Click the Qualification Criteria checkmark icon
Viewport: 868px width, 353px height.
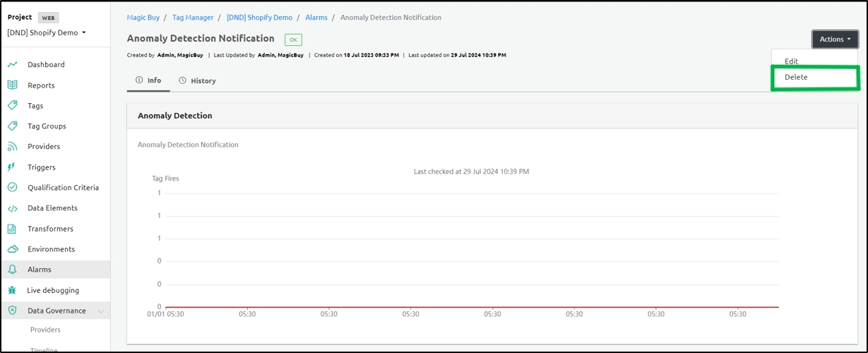13,187
